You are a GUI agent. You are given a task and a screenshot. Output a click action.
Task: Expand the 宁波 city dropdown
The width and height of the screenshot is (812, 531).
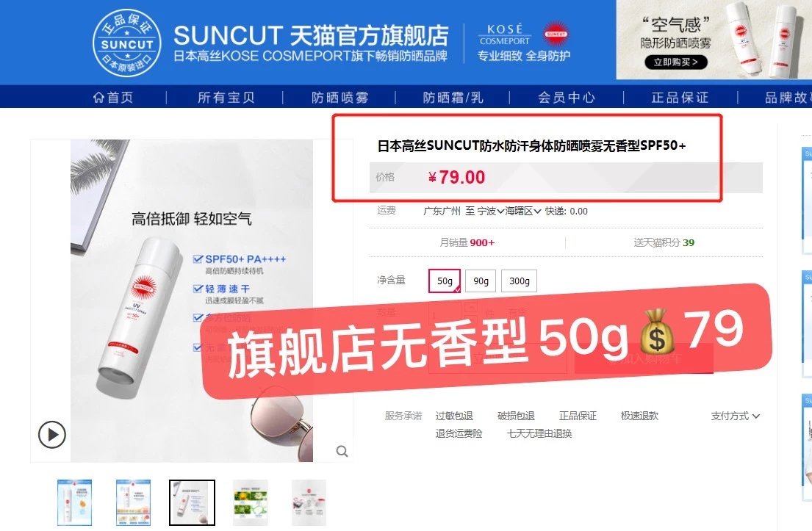[x=490, y=212]
